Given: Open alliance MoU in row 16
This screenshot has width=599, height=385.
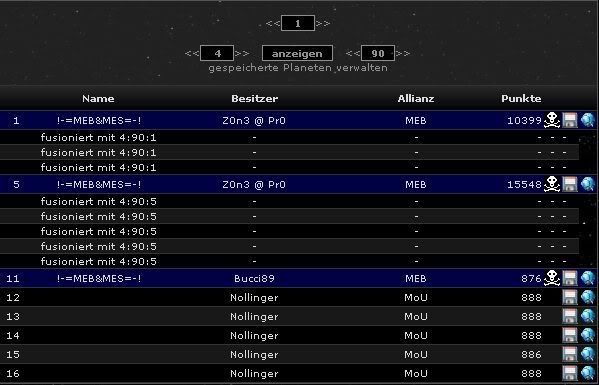Looking at the screenshot, I should click(416, 374).
